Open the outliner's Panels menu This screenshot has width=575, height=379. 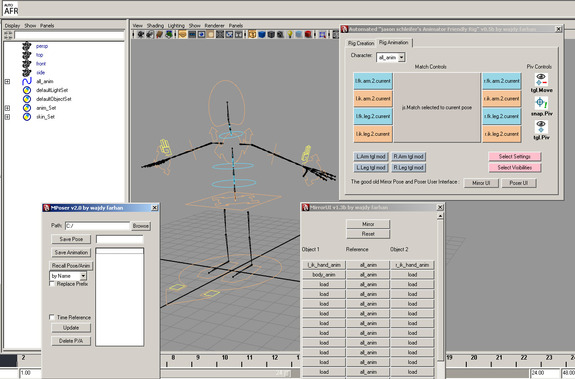(x=47, y=26)
